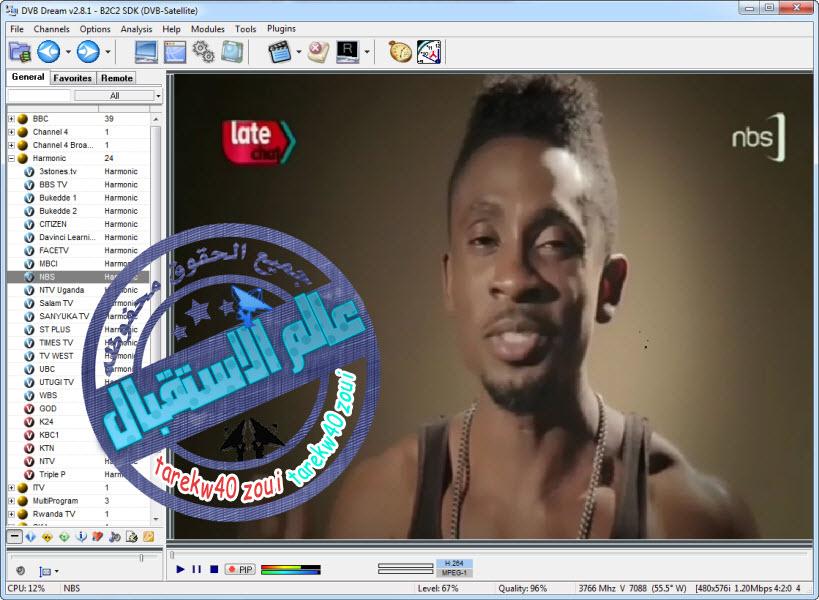The height and width of the screenshot is (600, 819).
Task: Open the File menu
Action: coord(17,29)
